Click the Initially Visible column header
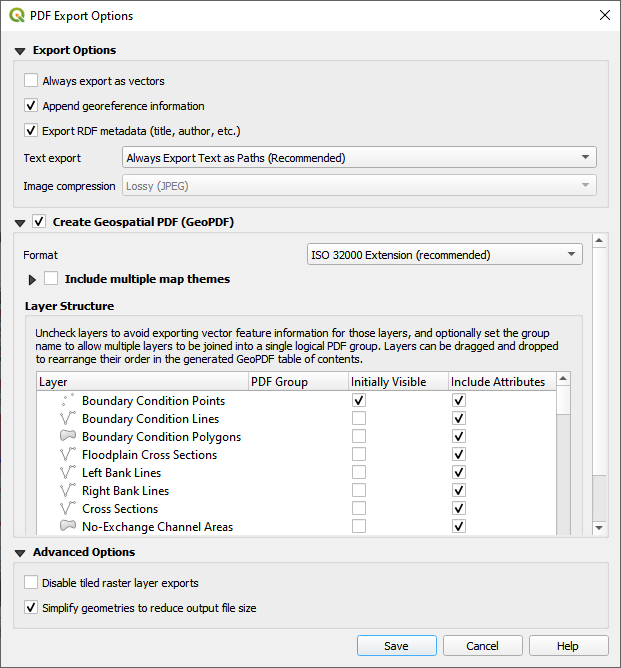 coord(388,382)
